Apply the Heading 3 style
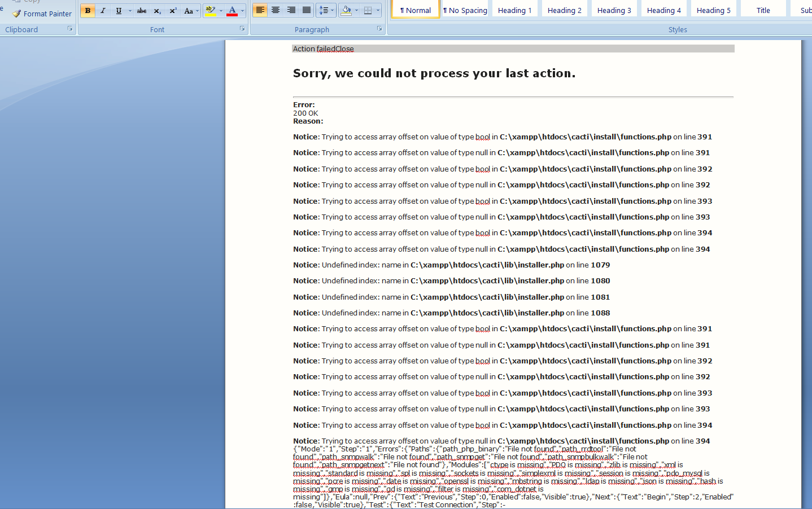Image resolution: width=812 pixels, height=509 pixels. (614, 9)
